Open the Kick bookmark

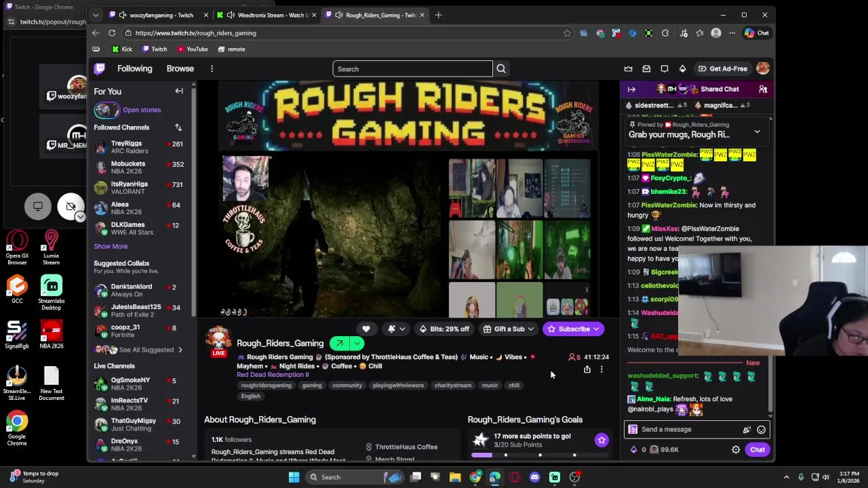coord(122,49)
